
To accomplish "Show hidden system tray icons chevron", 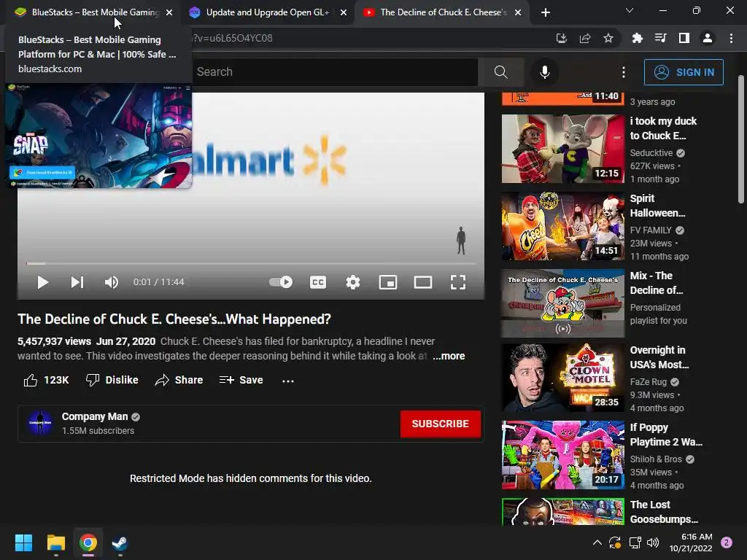I will tap(597, 542).
